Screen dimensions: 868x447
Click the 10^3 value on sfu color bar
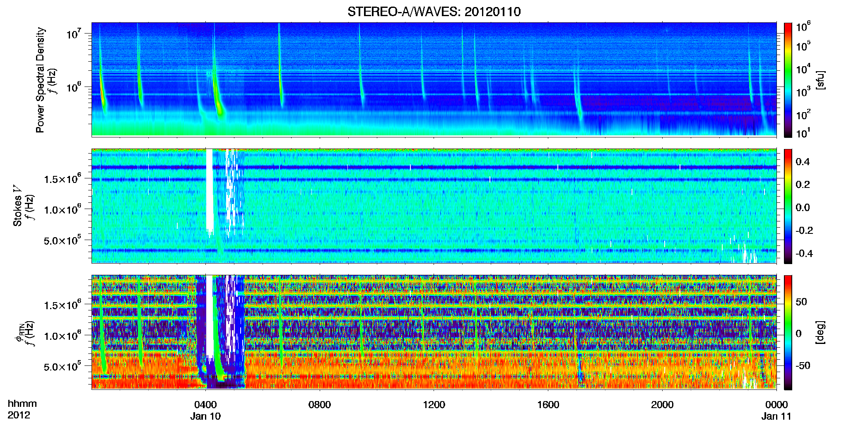coord(803,91)
